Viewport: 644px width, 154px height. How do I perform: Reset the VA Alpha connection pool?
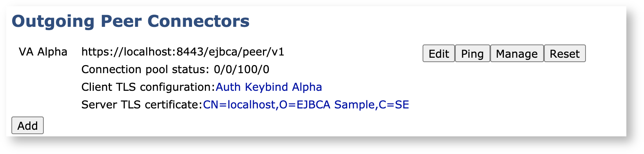pos(565,54)
